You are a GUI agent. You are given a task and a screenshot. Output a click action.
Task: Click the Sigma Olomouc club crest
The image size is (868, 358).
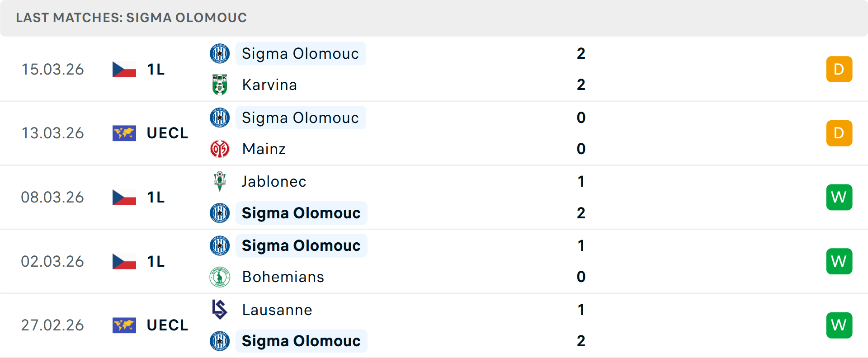pos(220,53)
